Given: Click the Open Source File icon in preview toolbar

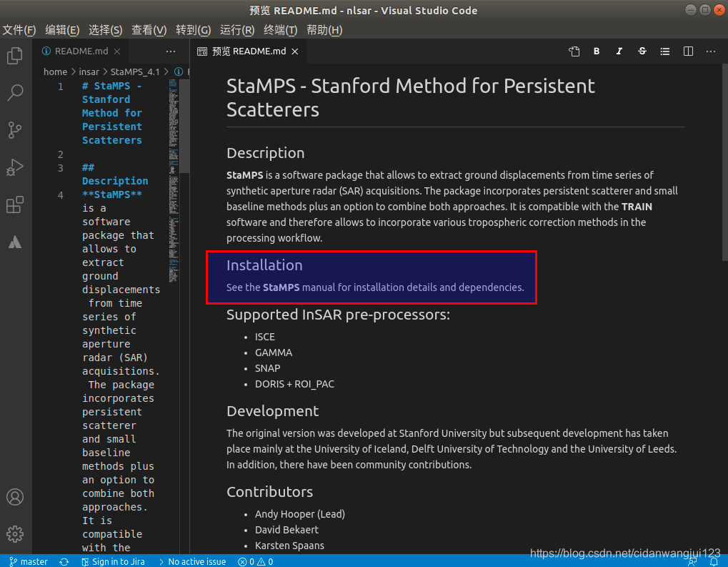Looking at the screenshot, I should point(574,51).
